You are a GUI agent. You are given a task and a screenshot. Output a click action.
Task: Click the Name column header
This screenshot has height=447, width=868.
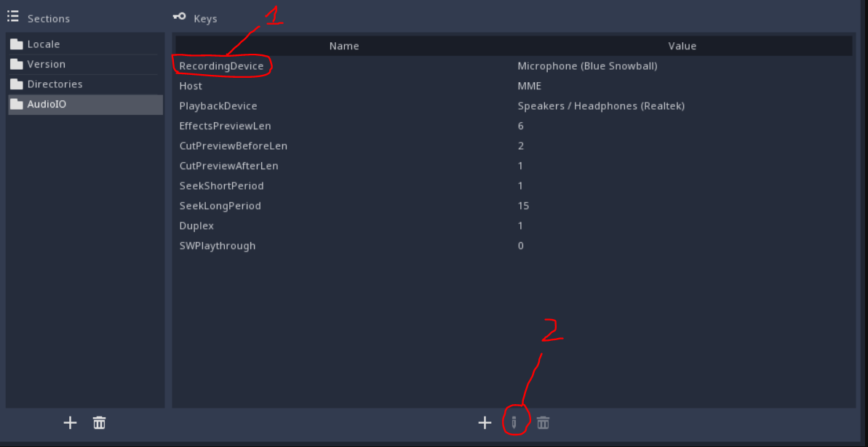click(x=343, y=46)
